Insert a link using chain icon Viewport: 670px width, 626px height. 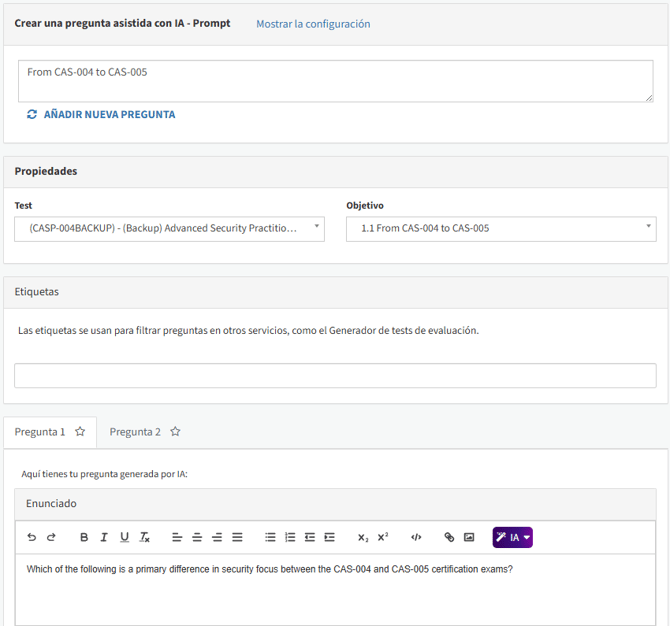[449, 537]
